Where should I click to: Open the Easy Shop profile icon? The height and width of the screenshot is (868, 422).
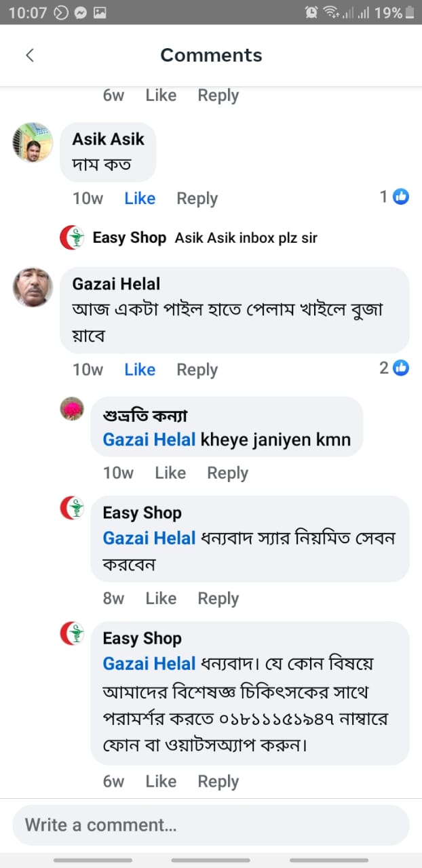pos(73,238)
